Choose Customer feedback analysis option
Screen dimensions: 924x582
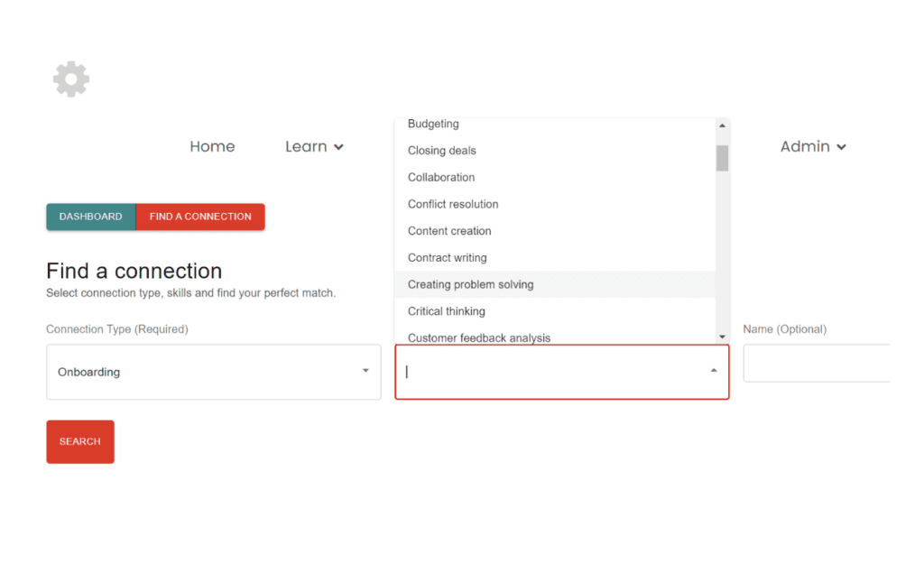click(555, 337)
